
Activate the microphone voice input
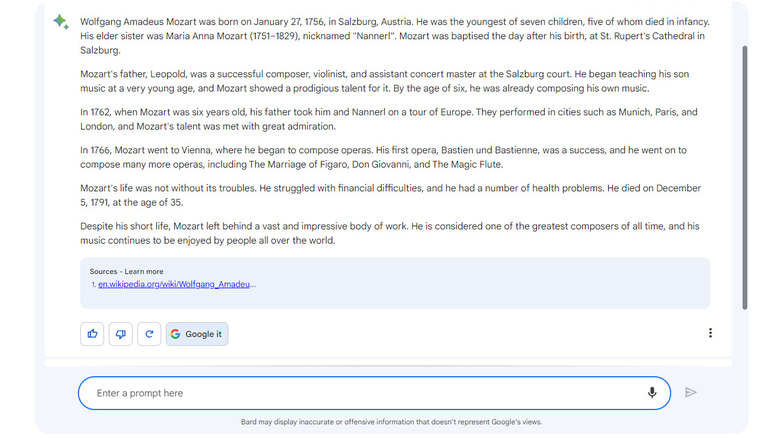click(x=652, y=393)
